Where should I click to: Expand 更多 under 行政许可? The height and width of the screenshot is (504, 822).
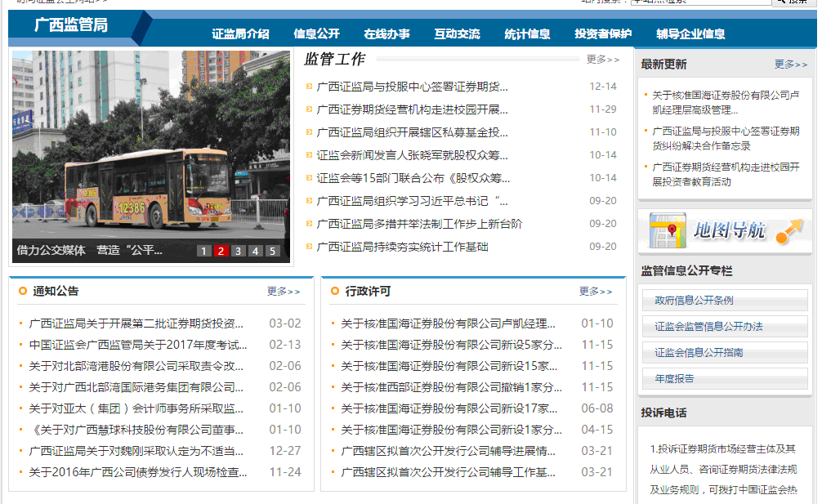[596, 292]
